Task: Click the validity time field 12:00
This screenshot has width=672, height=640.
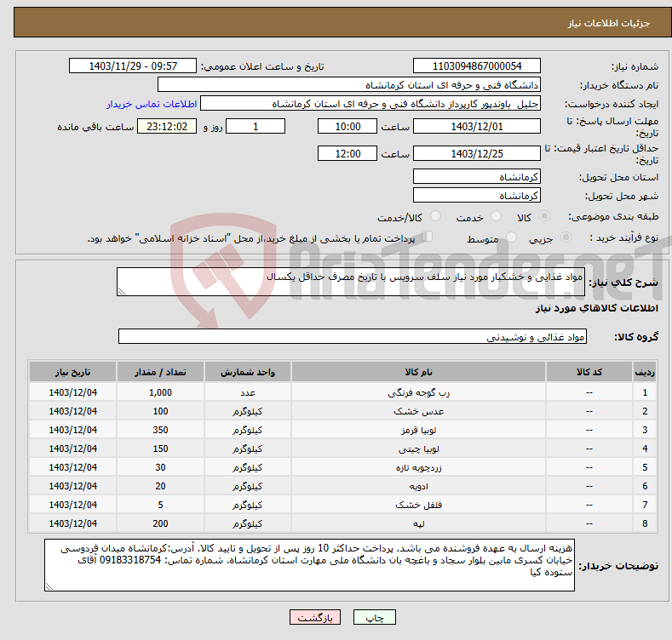Action: pyautogui.click(x=347, y=153)
